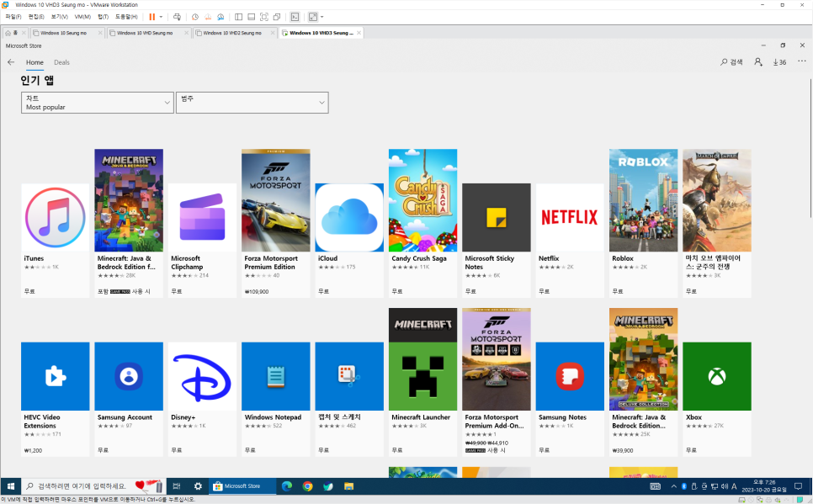This screenshot has width=813, height=504.
Task: Toggle the VMware library sidebar icon
Action: click(238, 17)
